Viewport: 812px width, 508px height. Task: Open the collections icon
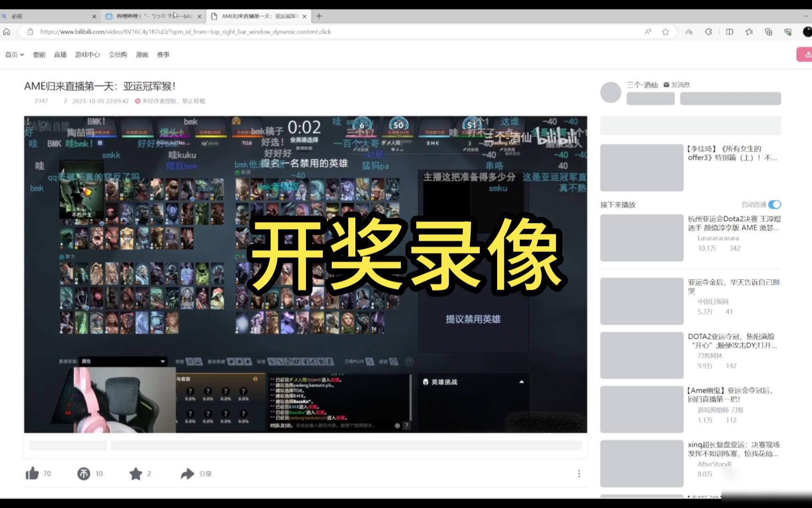(x=769, y=32)
